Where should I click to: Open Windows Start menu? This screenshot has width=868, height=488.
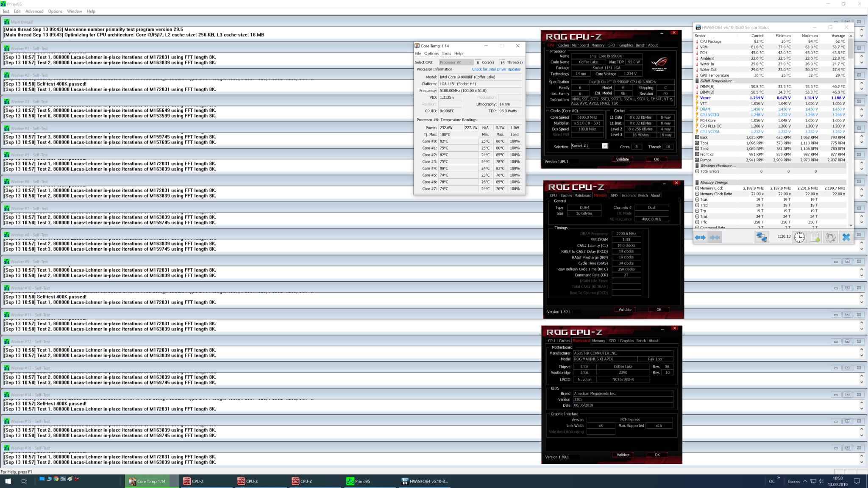8,481
